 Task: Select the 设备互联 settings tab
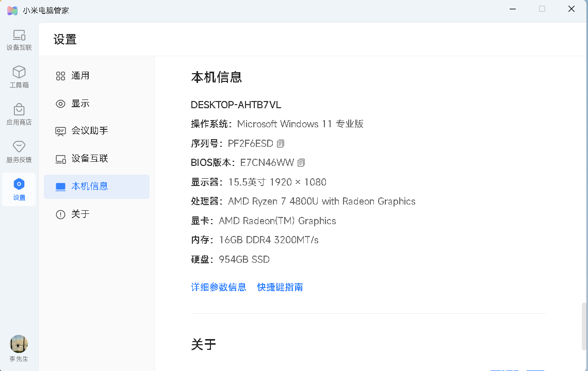point(97,159)
